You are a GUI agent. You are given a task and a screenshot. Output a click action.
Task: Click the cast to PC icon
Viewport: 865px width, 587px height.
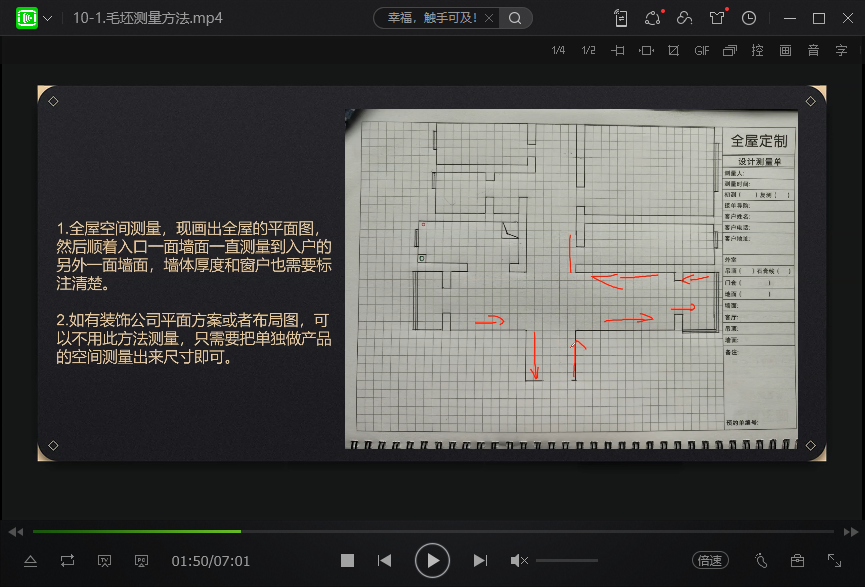pos(141,561)
